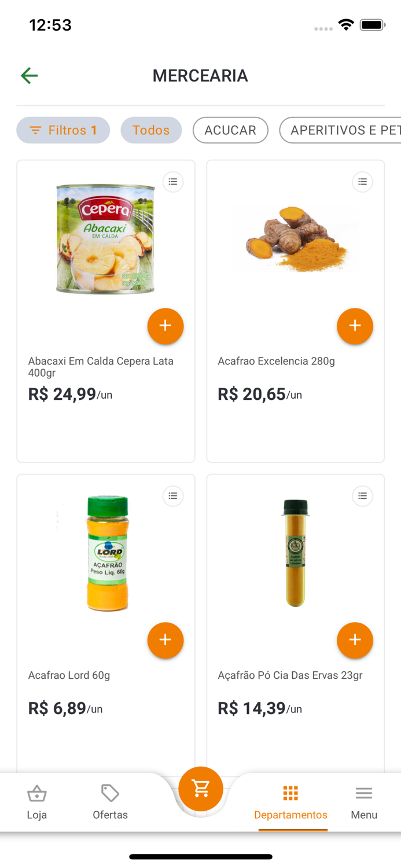Viewport: 401px width, 868px height.
Task: Tap the green back arrow
Action: pos(29,75)
